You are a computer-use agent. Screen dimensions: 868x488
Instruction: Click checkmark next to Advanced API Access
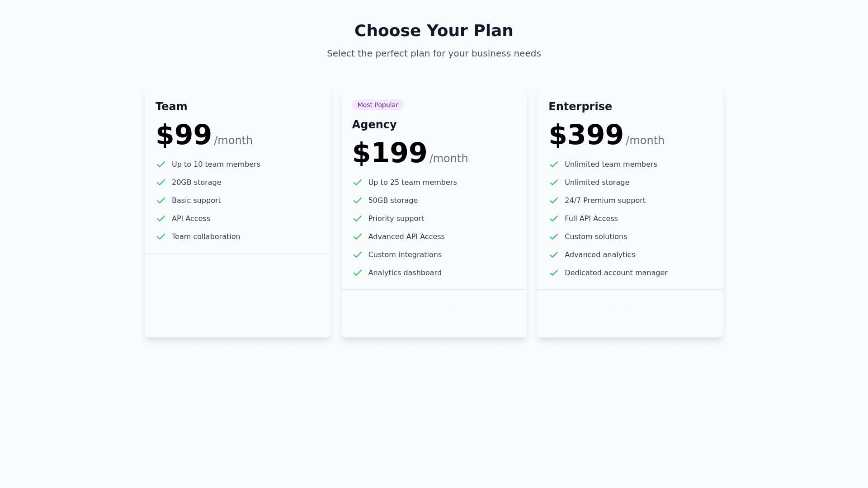(x=358, y=237)
